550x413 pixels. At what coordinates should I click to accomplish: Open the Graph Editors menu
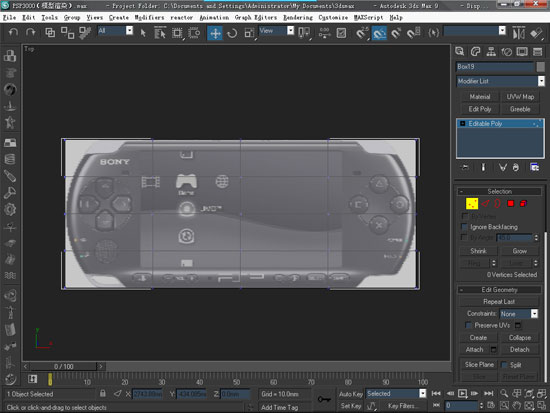[256, 17]
